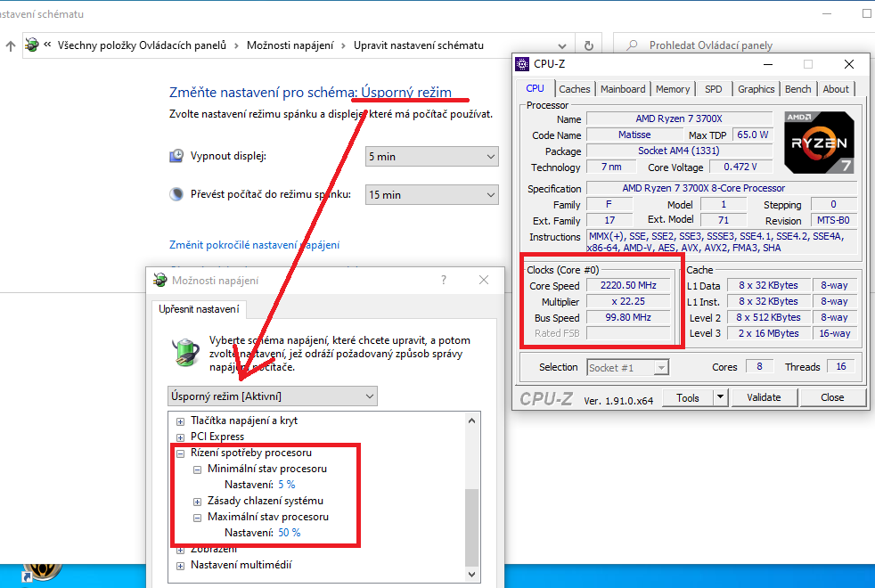This screenshot has height=588, width=875.
Task: Click Upravit nastavení schématu breadcrumb
Action: [x=419, y=45]
